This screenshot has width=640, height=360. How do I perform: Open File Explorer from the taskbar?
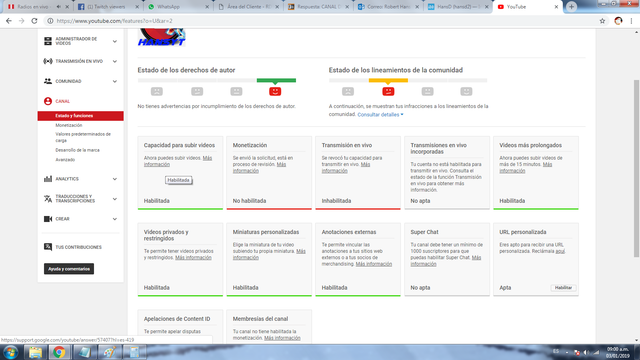coord(35,352)
